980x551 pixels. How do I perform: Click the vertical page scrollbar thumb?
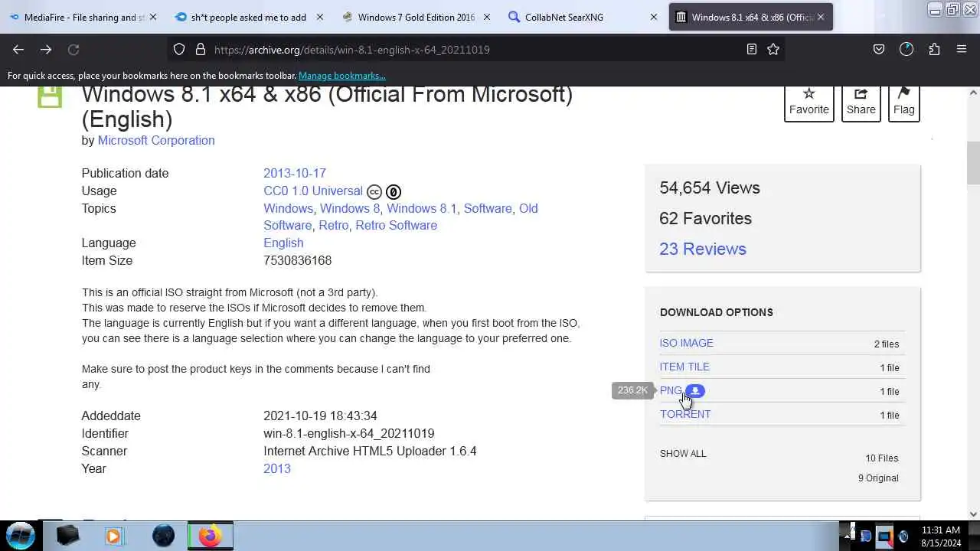(x=973, y=163)
